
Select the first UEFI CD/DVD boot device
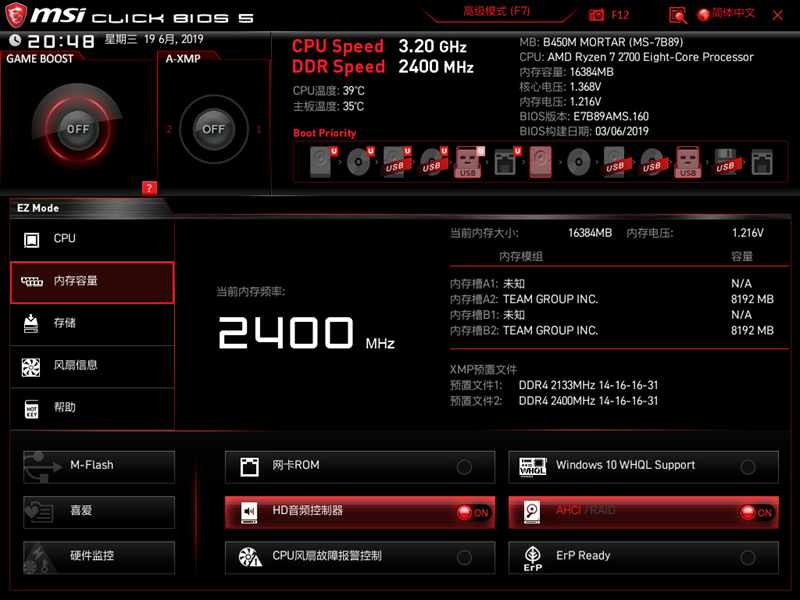tap(360, 162)
